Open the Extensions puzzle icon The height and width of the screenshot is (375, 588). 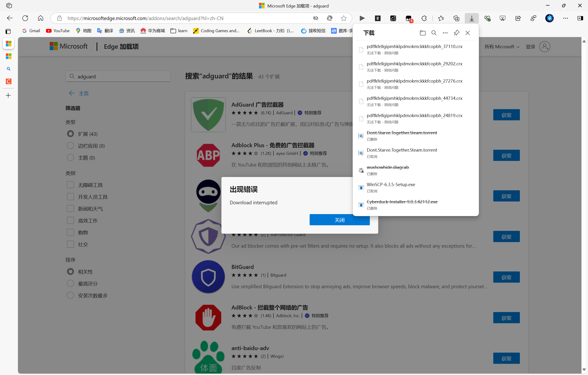pos(424,18)
